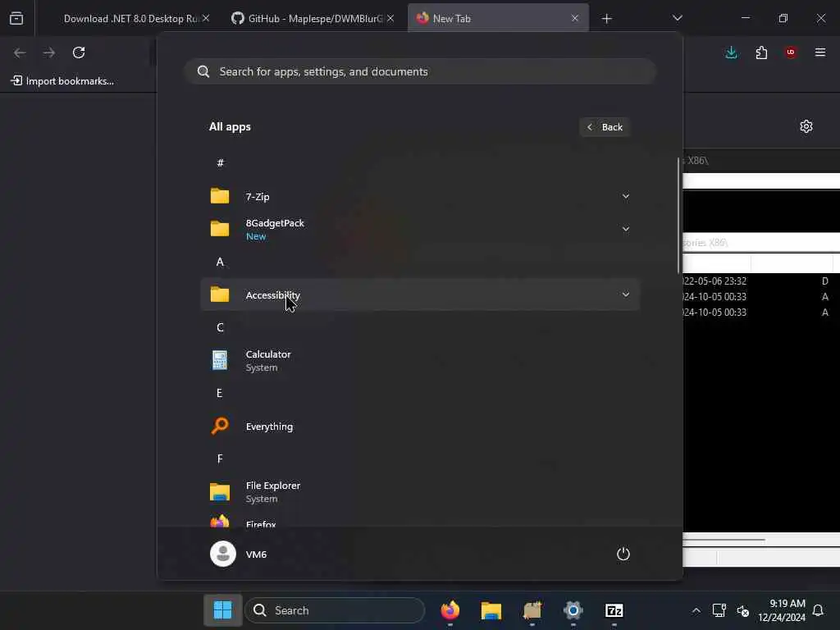Viewport: 840px width, 630px height.
Task: Open the Everything search app
Action: tap(420, 427)
